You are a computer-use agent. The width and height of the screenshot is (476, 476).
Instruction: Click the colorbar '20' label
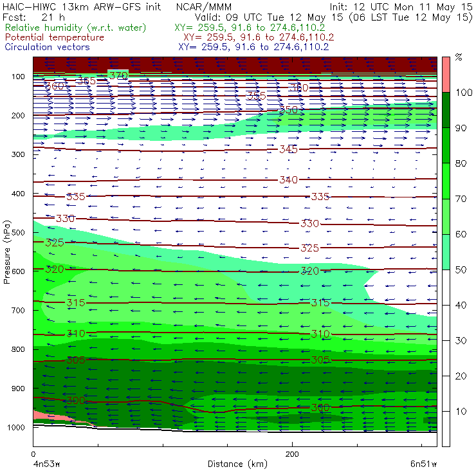tap(461, 376)
